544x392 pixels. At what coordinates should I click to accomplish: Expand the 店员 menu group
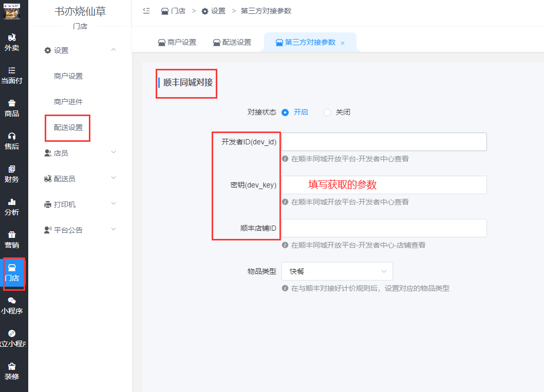point(80,153)
